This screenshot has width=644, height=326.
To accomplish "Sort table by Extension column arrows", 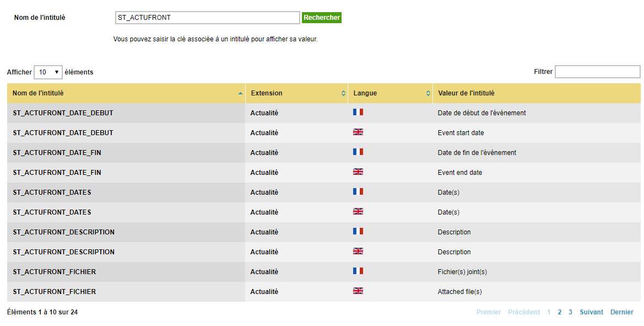I will [x=343, y=93].
